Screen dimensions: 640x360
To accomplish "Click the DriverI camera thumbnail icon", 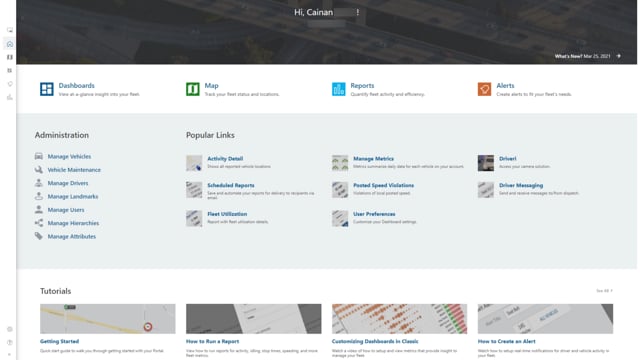I will click(x=486, y=163).
